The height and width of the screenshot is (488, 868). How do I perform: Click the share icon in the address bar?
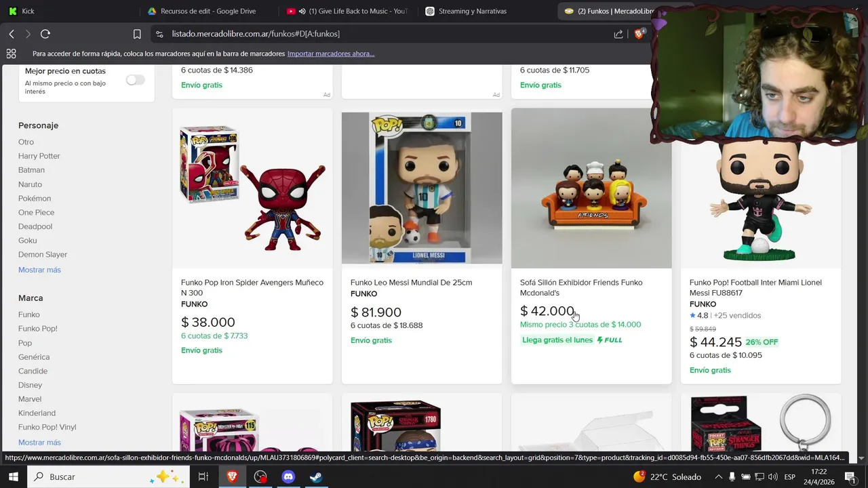tap(618, 34)
